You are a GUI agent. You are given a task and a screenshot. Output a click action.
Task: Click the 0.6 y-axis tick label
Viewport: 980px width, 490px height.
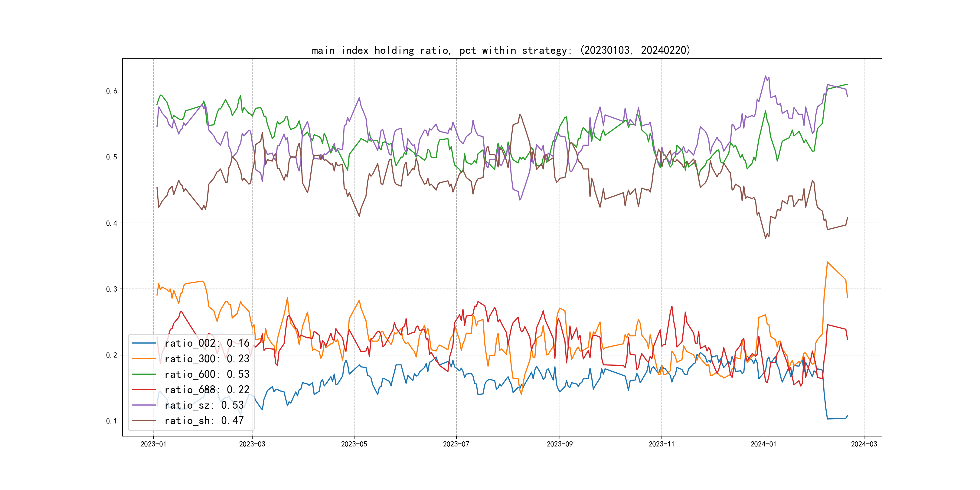click(112, 91)
